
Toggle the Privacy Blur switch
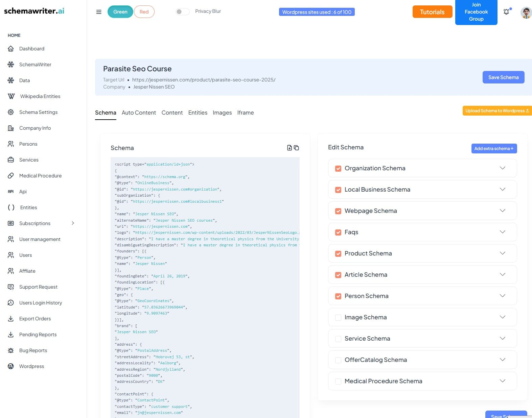click(x=182, y=12)
